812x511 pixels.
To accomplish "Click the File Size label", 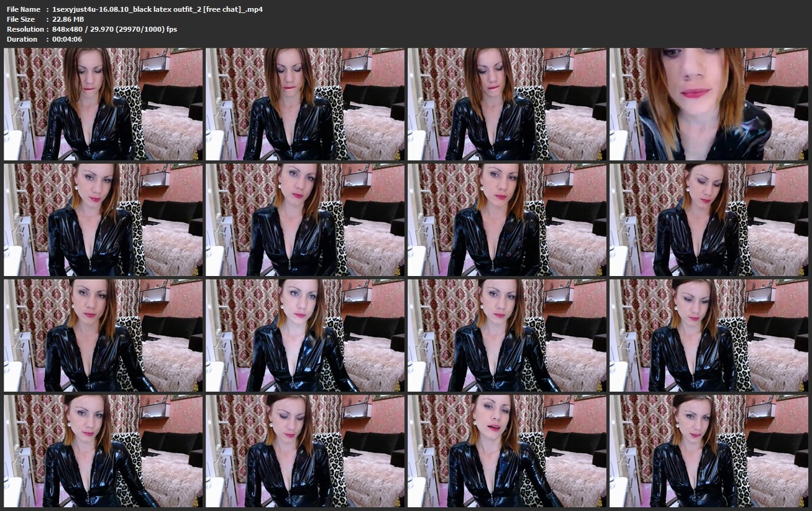I will click(x=22, y=19).
